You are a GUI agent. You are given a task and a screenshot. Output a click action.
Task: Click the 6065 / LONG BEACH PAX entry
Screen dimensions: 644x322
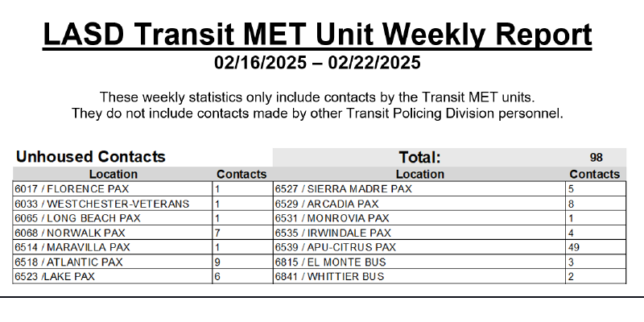77,218
